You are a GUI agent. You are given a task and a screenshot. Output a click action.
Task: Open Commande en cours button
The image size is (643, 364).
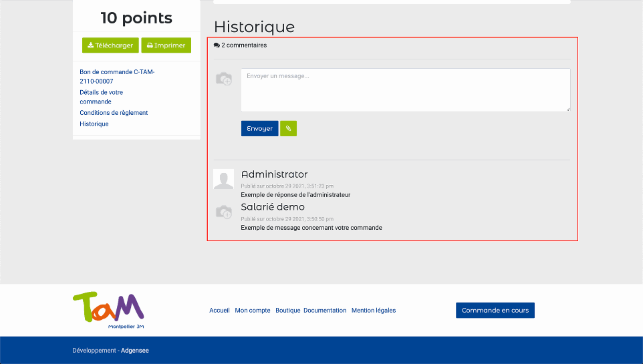tap(495, 311)
